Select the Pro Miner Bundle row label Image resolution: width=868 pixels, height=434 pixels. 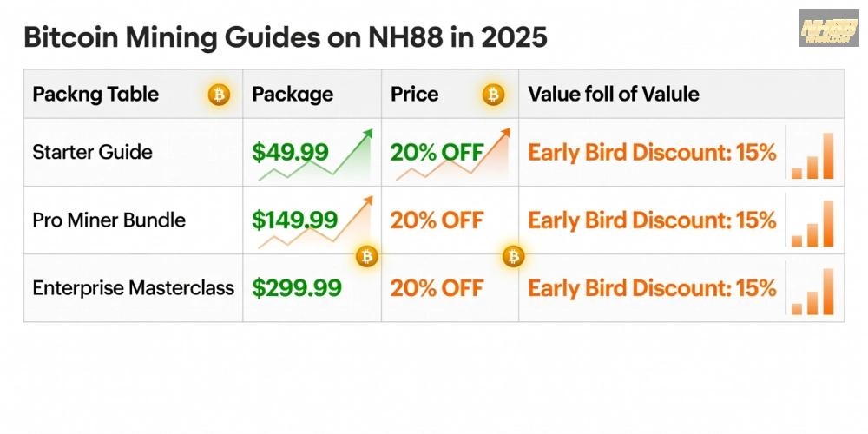[108, 220]
